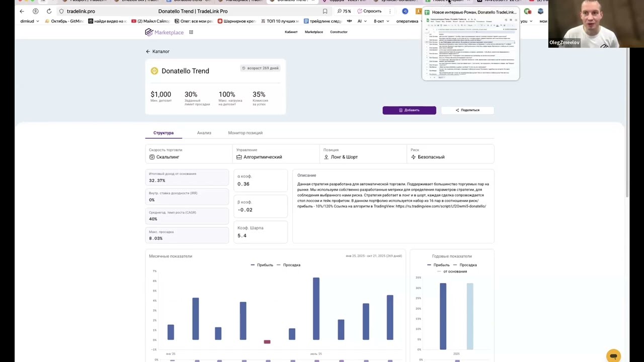Click the red negative bar in monthly chart
Image resolution: width=644 pixels, height=362 pixels.
point(267,342)
